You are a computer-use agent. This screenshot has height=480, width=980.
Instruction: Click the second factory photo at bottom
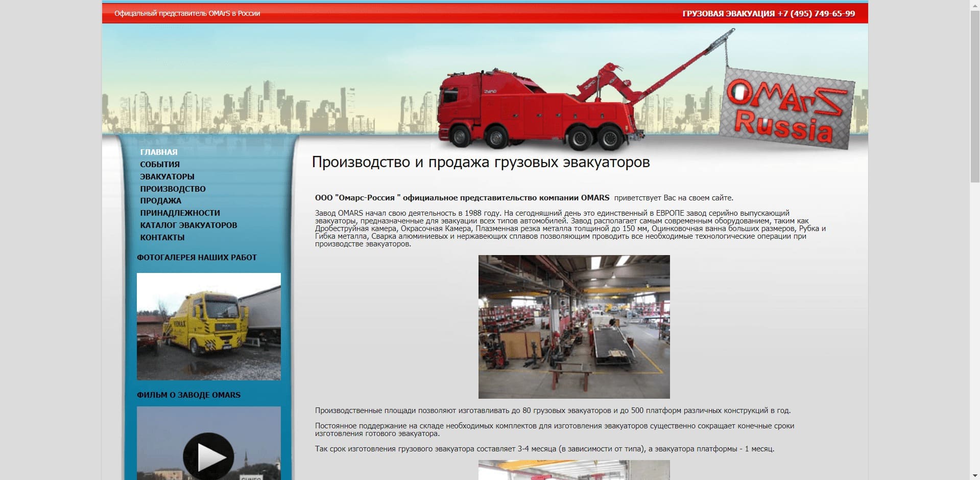pyautogui.click(x=574, y=470)
